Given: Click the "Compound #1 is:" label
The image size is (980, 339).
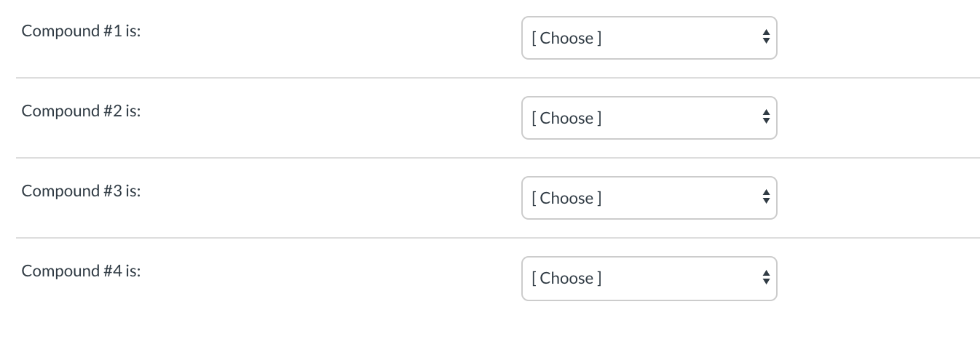Looking at the screenshot, I should [x=81, y=31].
